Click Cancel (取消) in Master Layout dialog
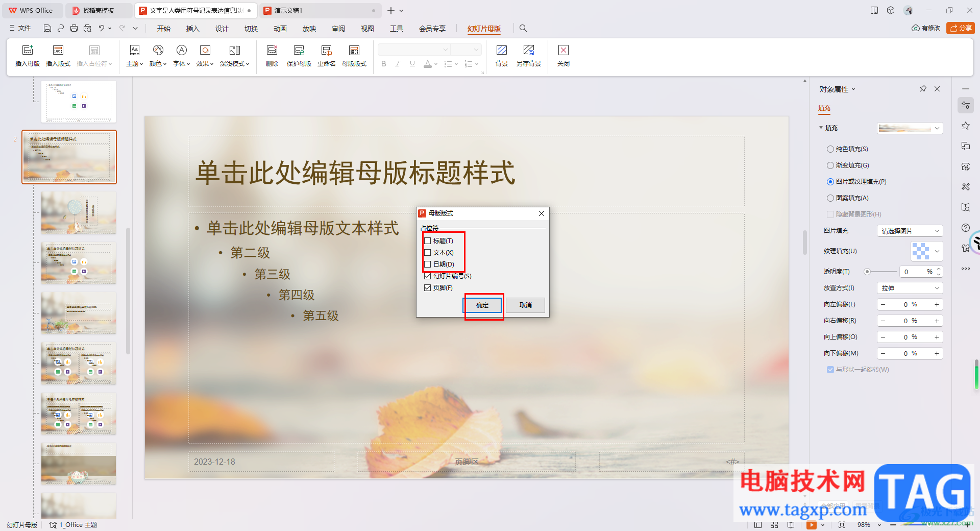Screen dimensions: 980x531 pyautogui.click(x=526, y=305)
